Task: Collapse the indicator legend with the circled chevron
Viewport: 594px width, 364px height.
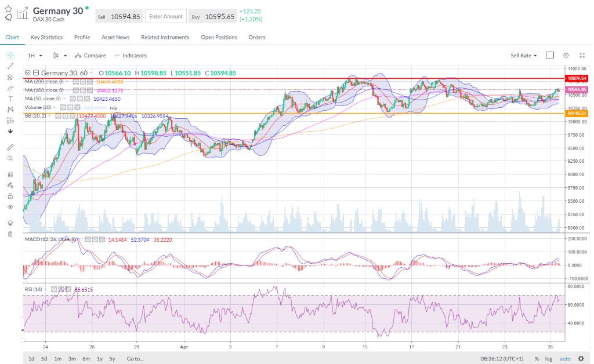Action: 27,73
